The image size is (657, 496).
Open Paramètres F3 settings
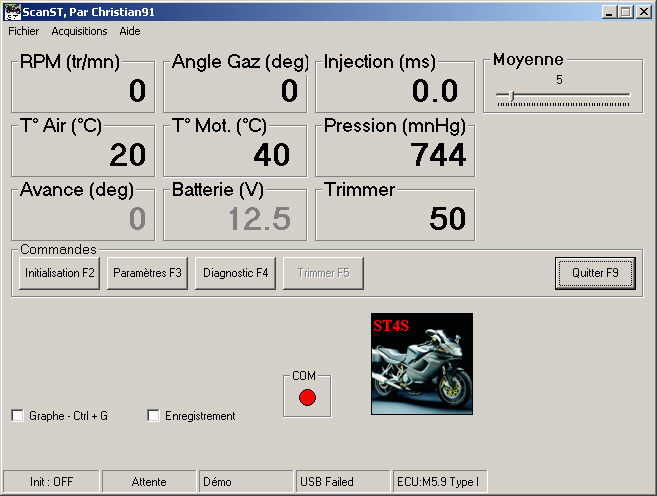pos(147,273)
